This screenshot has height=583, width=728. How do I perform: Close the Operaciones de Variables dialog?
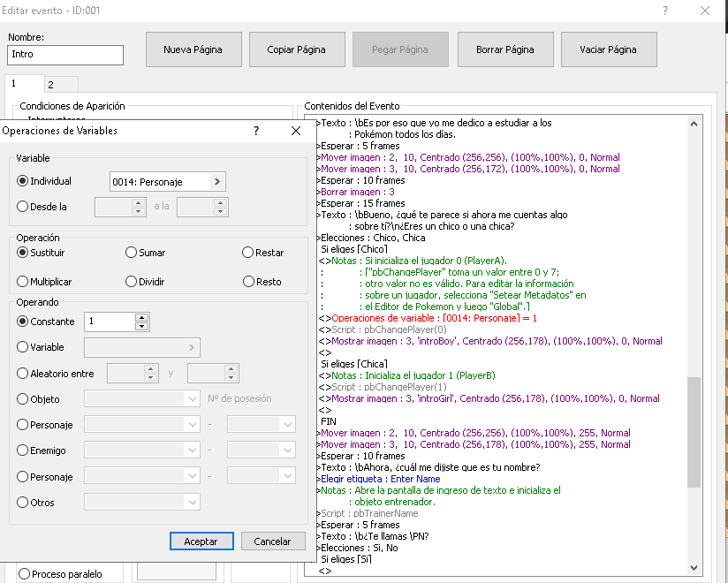point(296,131)
